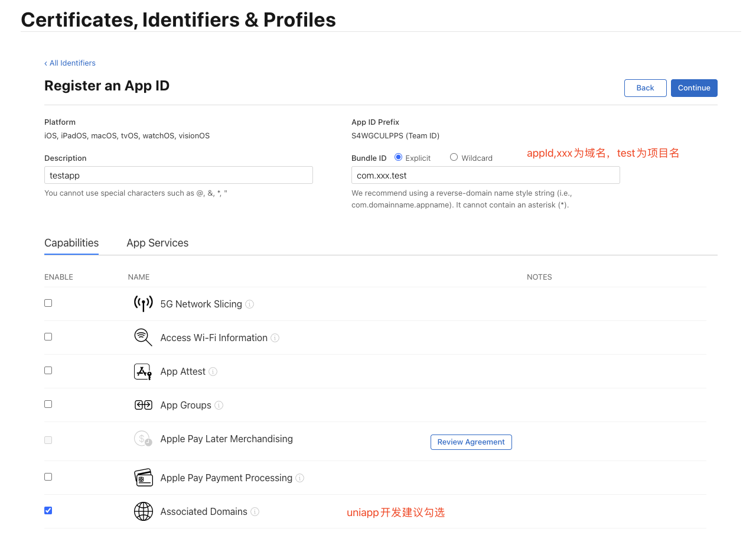The image size is (756, 535).
Task: Click the App Attest capability name
Action: (183, 371)
